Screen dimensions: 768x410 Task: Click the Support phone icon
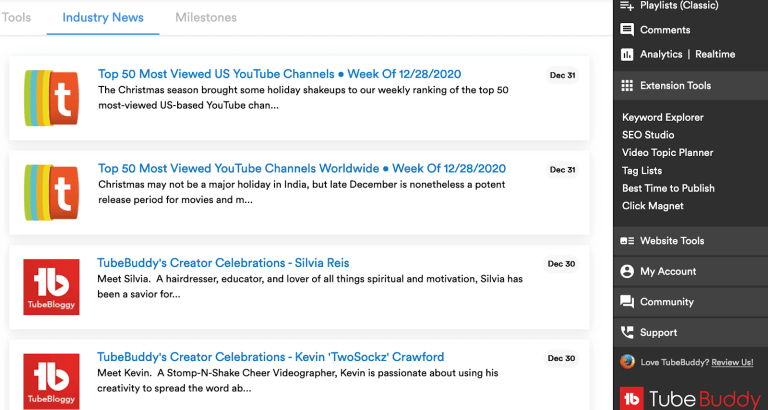pos(627,332)
